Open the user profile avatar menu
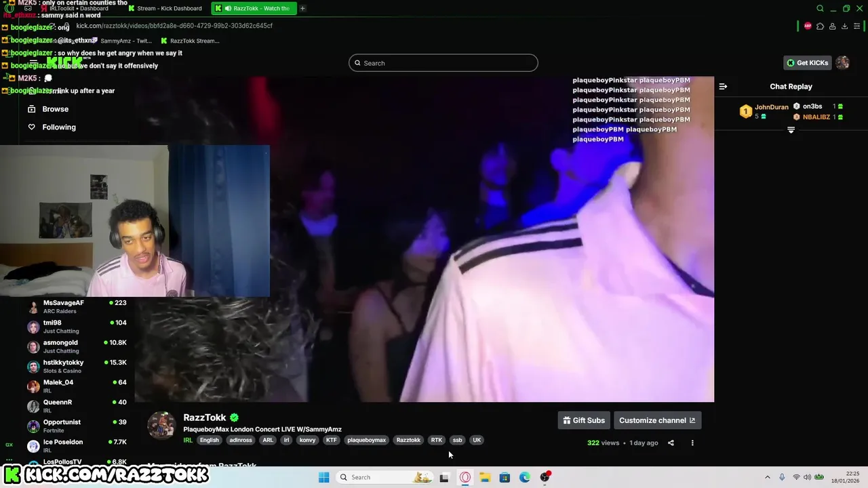 pos(842,63)
